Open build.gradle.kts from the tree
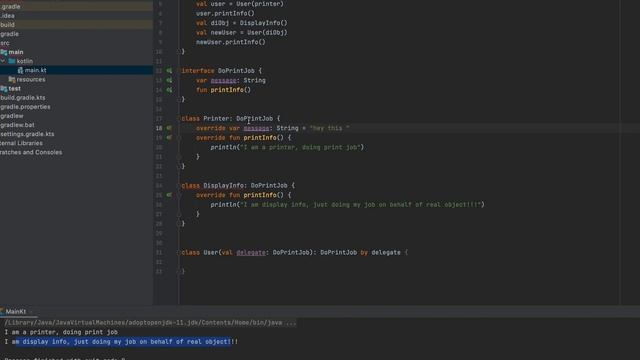The height and width of the screenshot is (360, 640). point(23,98)
